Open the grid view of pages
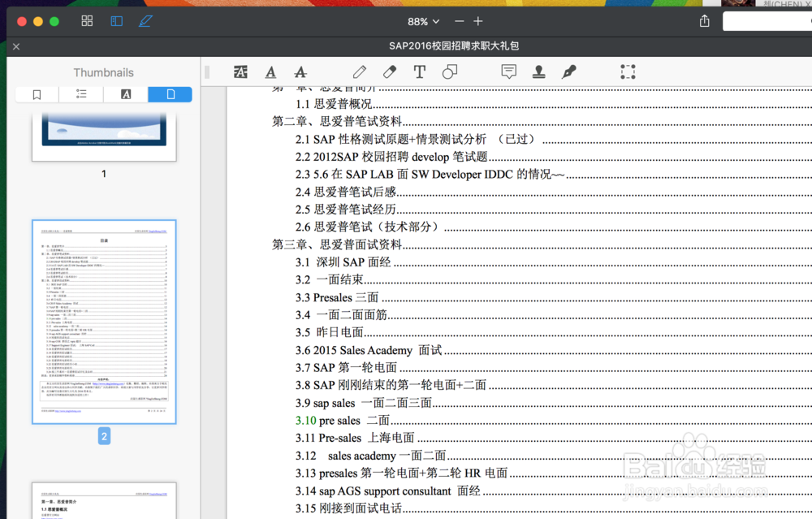 pos(87,21)
